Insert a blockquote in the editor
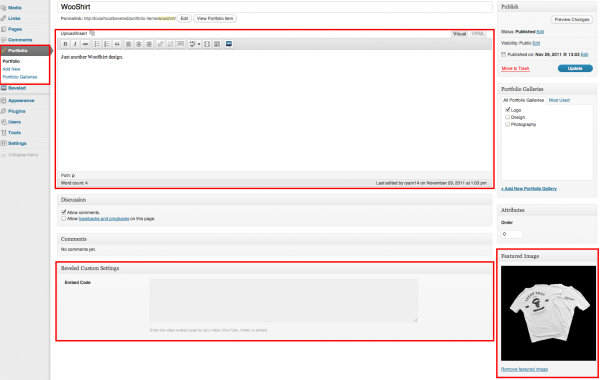This screenshot has height=380, width=600. point(117,44)
